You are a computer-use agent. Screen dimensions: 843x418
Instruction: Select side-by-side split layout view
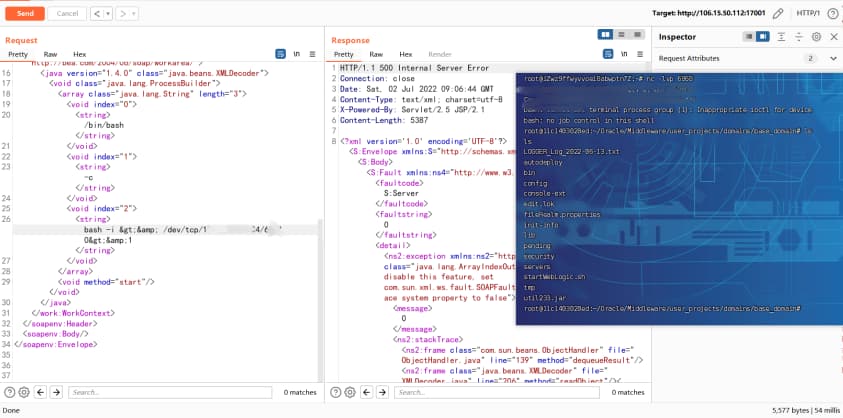point(606,35)
